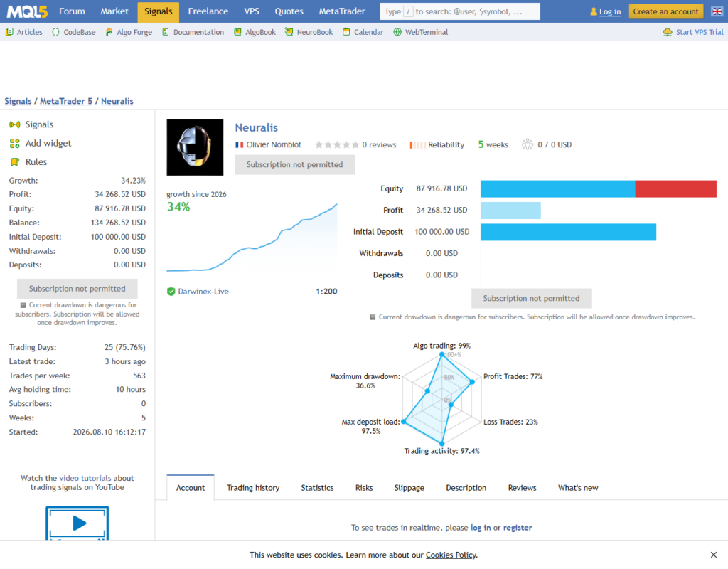Image resolution: width=728 pixels, height=569 pixels.
Task: Click Create an account button
Action: click(665, 11)
